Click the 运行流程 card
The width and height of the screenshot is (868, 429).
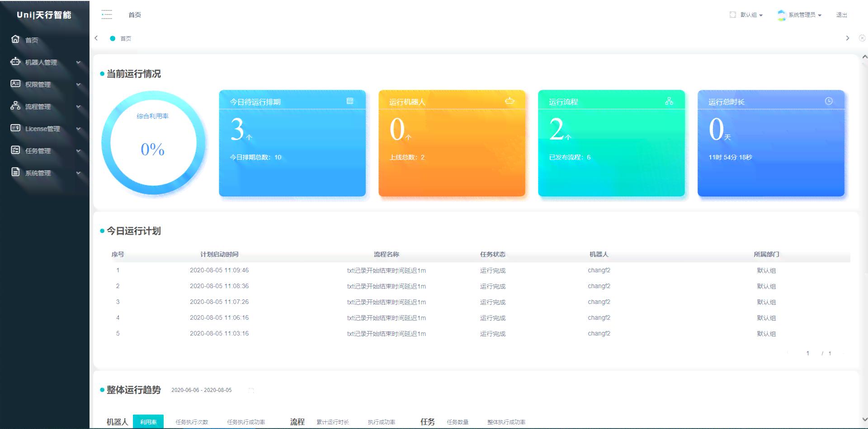pyautogui.click(x=612, y=143)
